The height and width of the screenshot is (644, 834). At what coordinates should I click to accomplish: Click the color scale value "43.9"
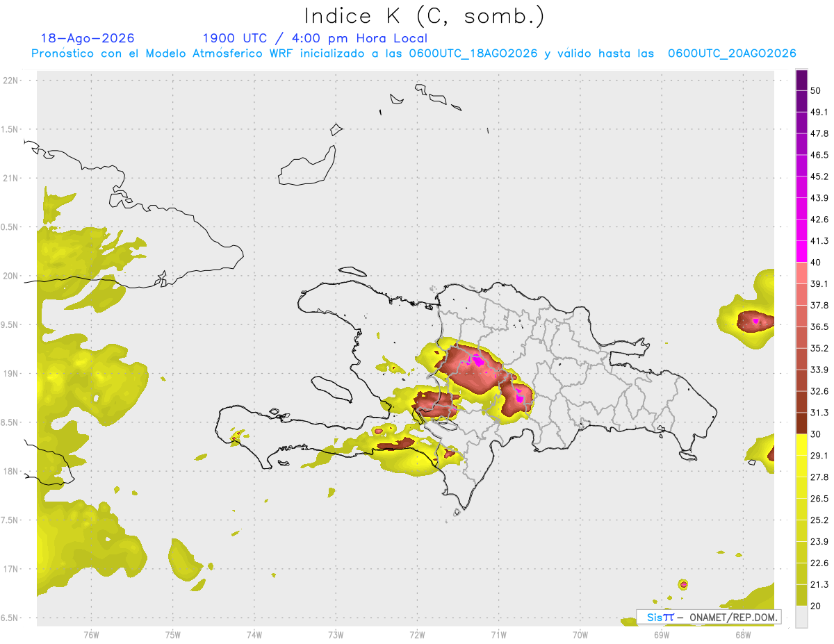point(819,198)
